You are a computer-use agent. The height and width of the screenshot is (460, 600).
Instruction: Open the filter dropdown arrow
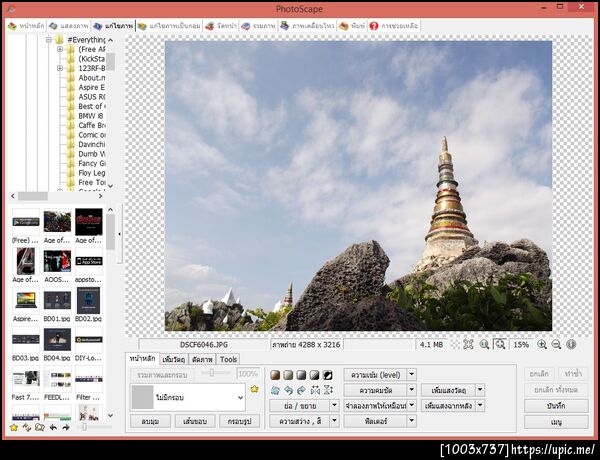[412, 421]
